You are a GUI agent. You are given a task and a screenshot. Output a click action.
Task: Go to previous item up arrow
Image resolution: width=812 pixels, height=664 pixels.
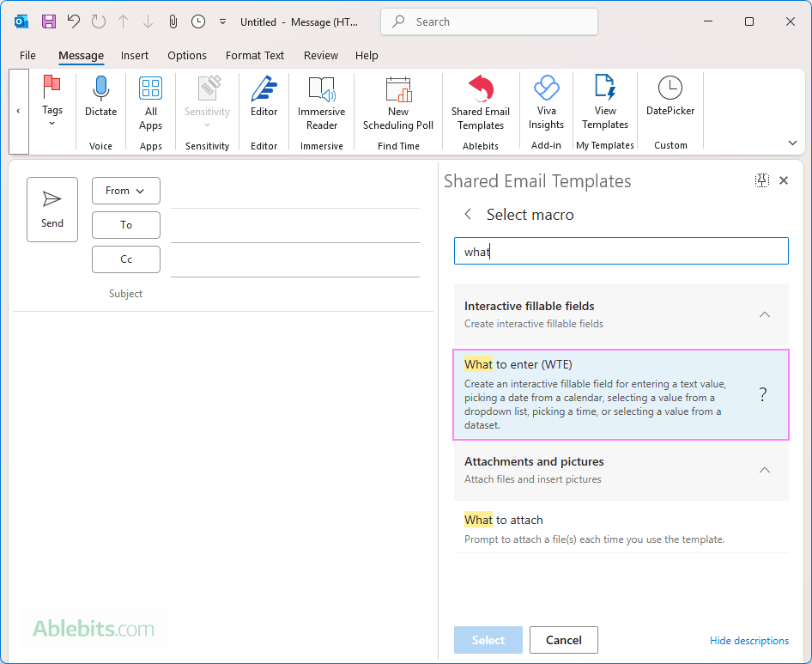[124, 21]
